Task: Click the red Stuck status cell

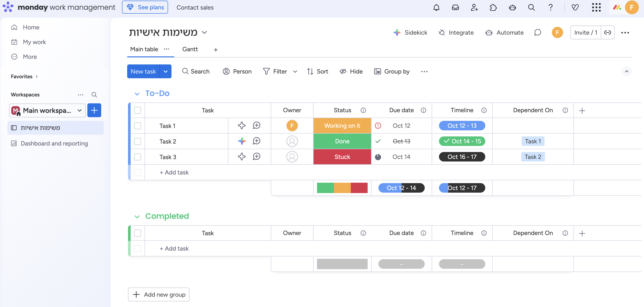Action: (x=342, y=157)
